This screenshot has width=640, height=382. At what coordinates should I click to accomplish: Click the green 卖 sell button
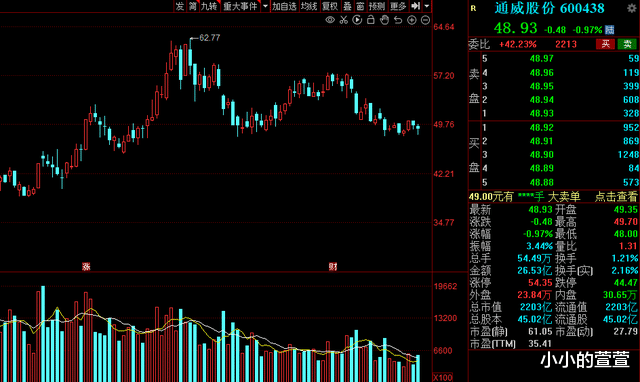tap(627, 44)
